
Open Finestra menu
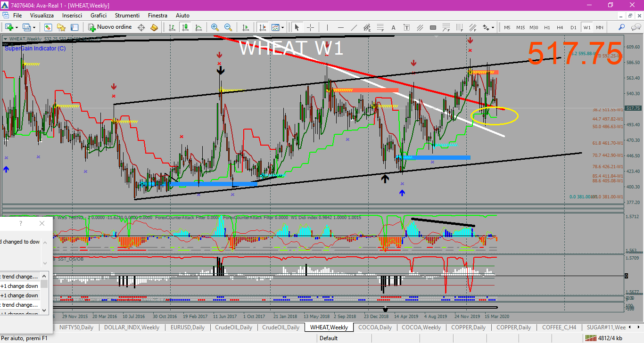point(157,16)
